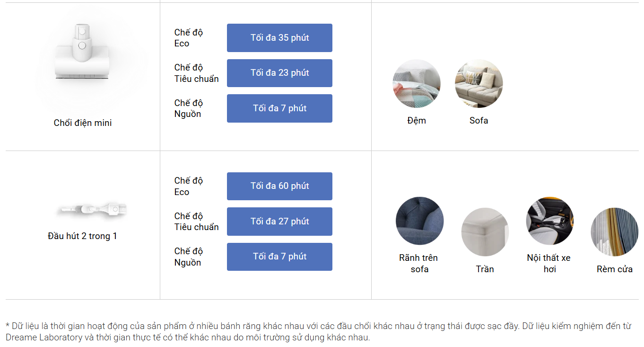The image size is (644, 347).
Task: Click the Trần ceiling circle icon
Action: tap(485, 232)
